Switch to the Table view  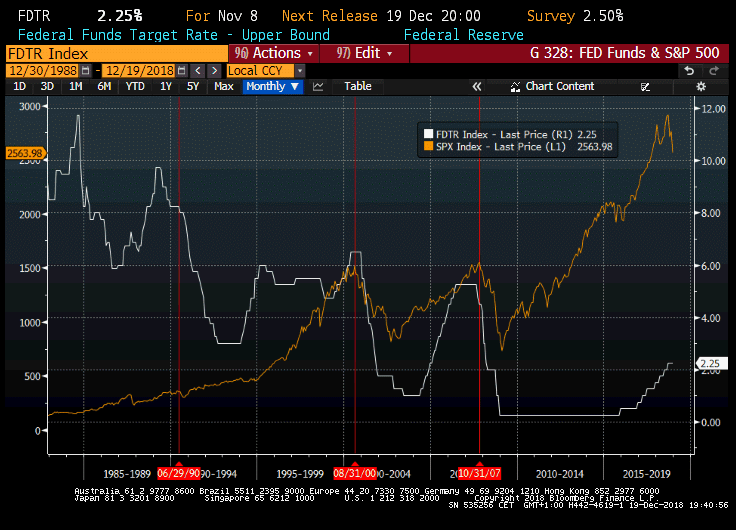click(357, 87)
